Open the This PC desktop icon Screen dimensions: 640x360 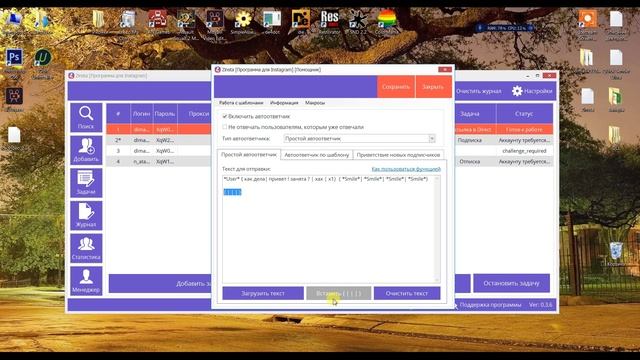14,19
